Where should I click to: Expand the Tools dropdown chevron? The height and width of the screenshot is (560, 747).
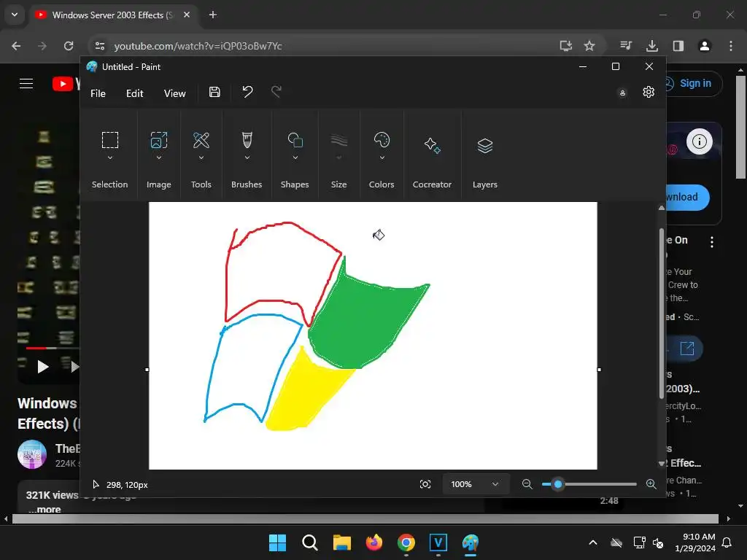tap(201, 157)
